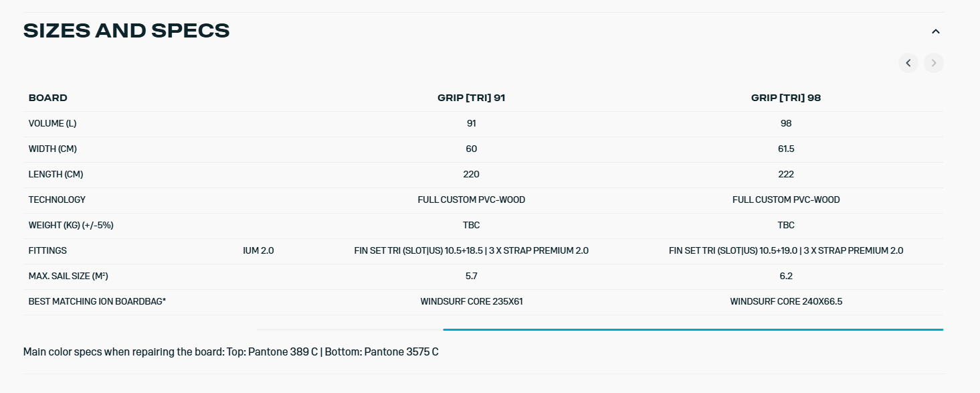Click the previous column arrow button
The width and height of the screenshot is (980, 393).
(908, 63)
